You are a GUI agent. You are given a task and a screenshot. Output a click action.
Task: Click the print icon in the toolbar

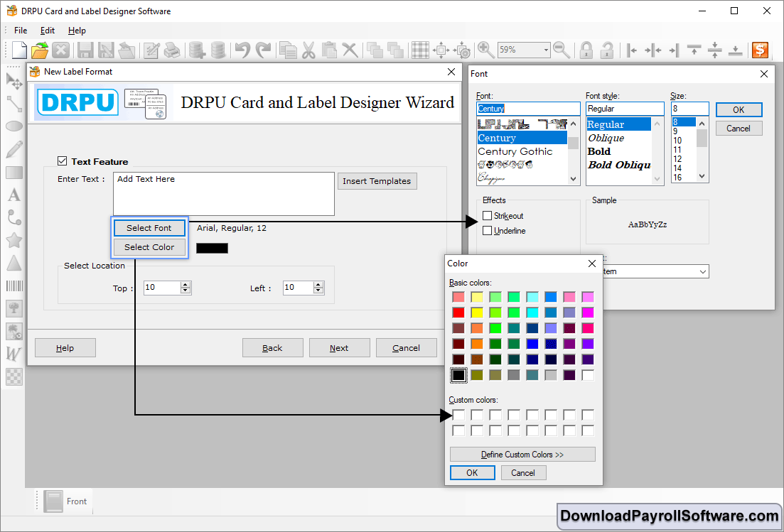[x=172, y=50]
